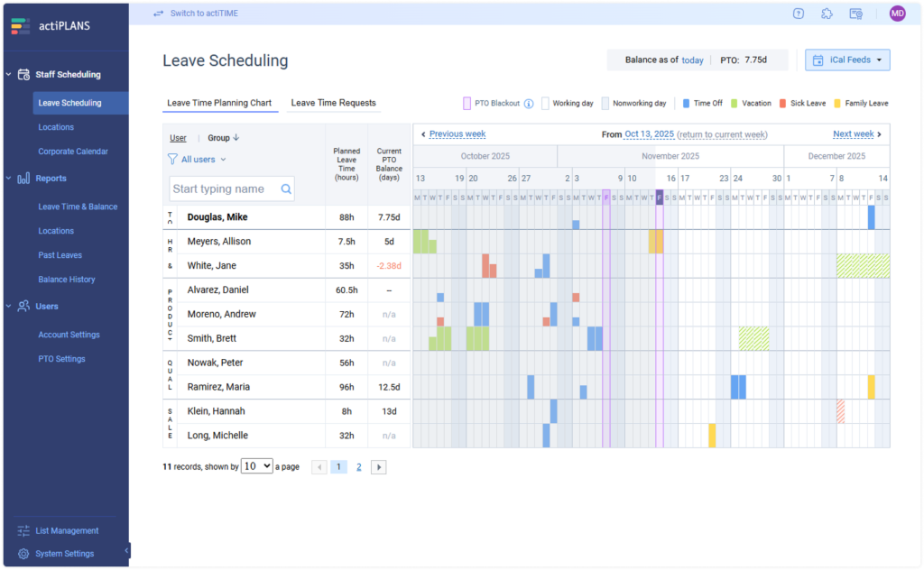Click the Previous week link

coord(457,134)
